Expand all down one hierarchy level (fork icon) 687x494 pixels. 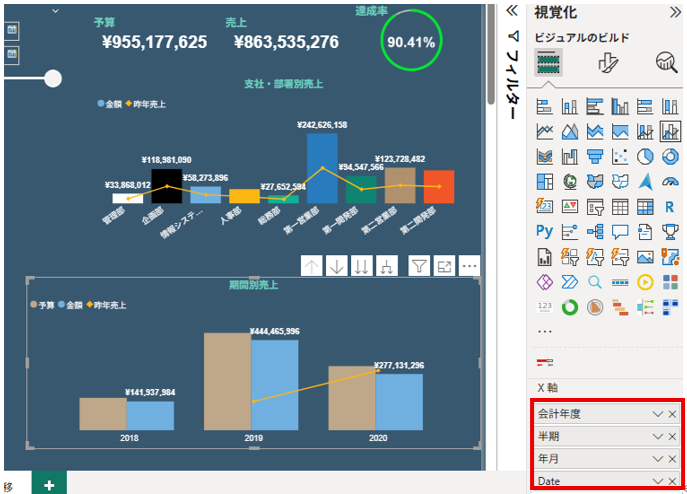pos(386,266)
